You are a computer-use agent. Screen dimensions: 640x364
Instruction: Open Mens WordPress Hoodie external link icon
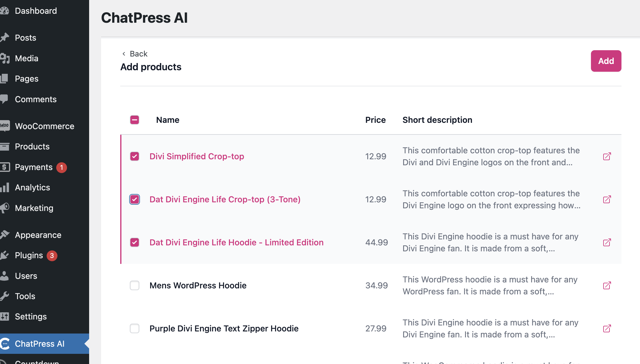(607, 285)
